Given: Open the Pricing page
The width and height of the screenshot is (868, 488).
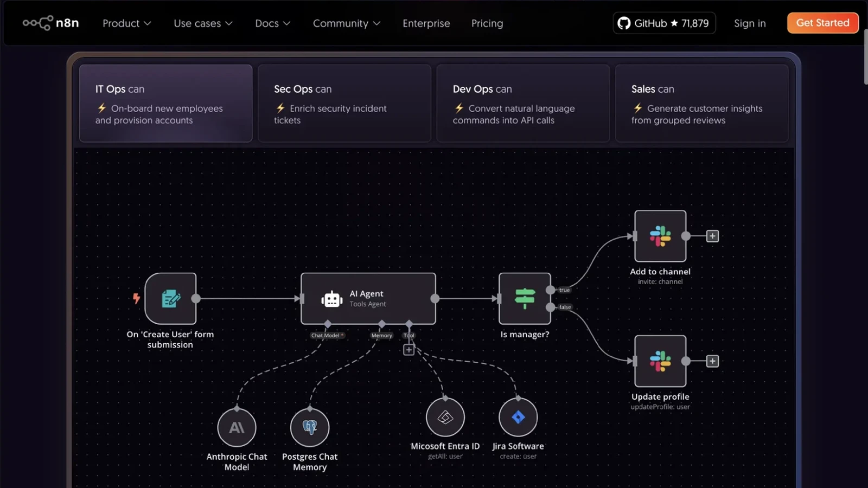Looking at the screenshot, I should click(x=487, y=23).
